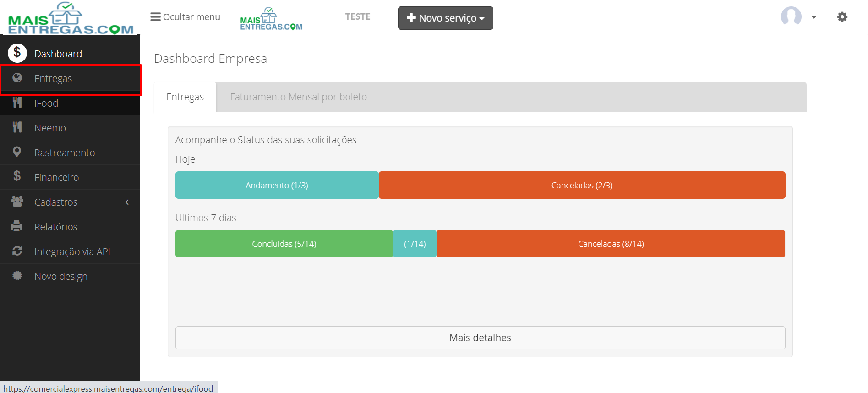
Task: Open Relatórios in the sidebar
Action: [x=70, y=227]
